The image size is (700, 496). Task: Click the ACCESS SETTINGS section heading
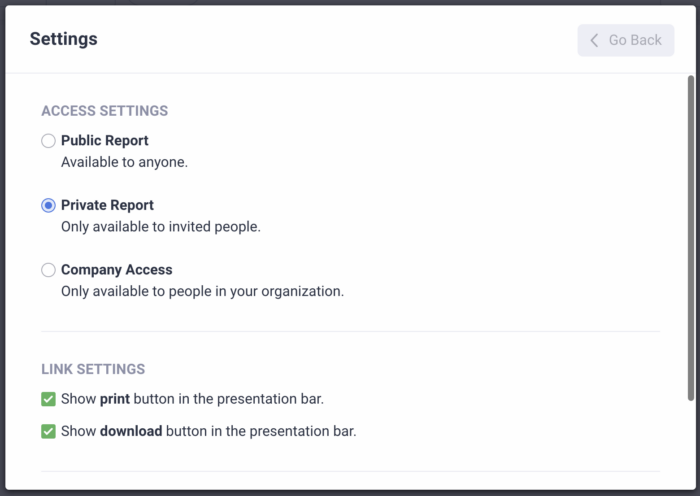[x=104, y=111]
